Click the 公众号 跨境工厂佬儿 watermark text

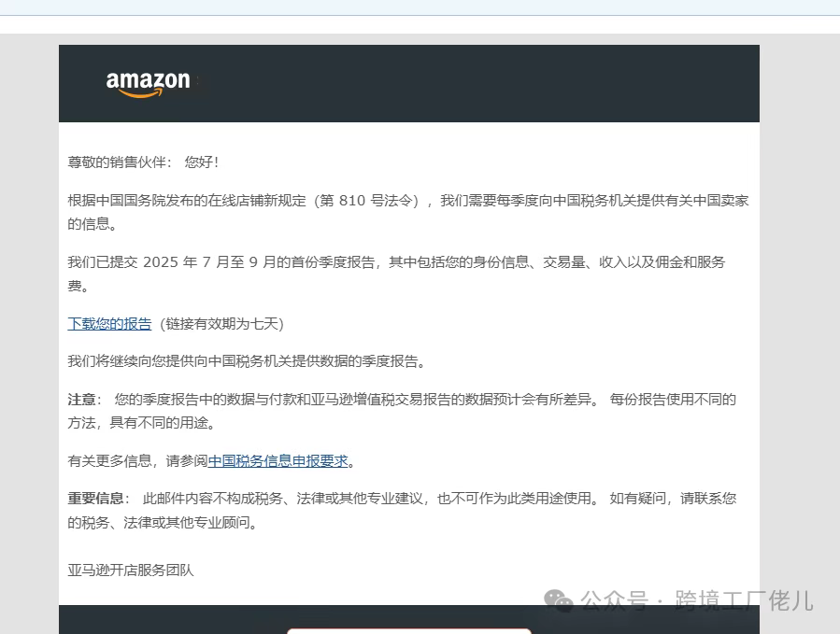tap(696, 600)
